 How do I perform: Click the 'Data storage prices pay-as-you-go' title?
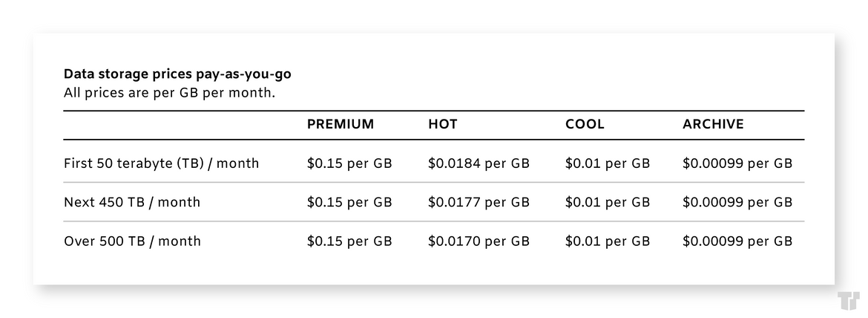177,74
